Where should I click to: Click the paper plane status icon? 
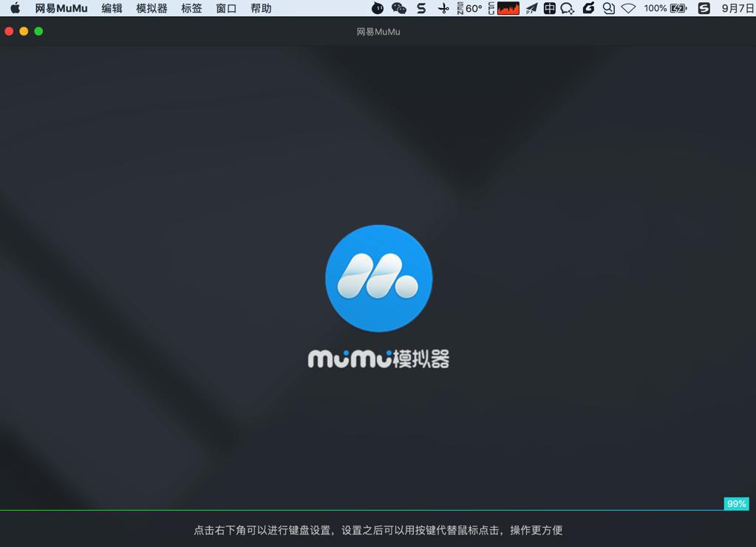tap(532, 8)
